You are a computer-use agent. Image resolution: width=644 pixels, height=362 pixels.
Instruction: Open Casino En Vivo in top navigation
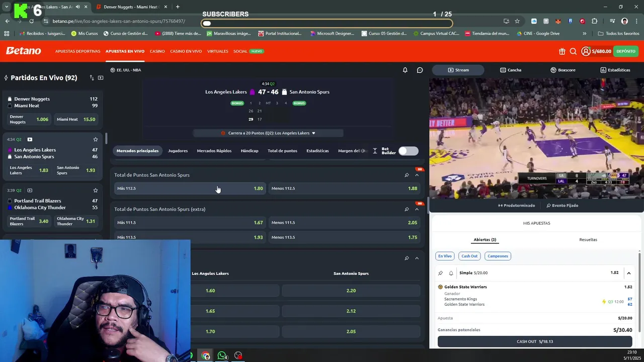click(x=186, y=51)
